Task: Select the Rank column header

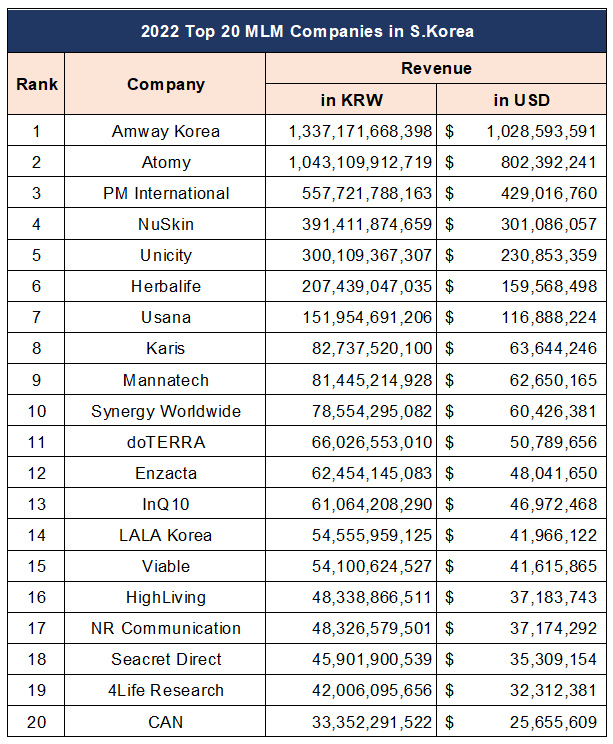Action: point(37,84)
